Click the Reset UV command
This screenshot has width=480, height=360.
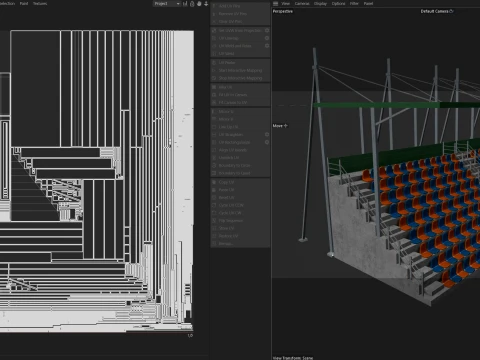[x=240, y=197]
